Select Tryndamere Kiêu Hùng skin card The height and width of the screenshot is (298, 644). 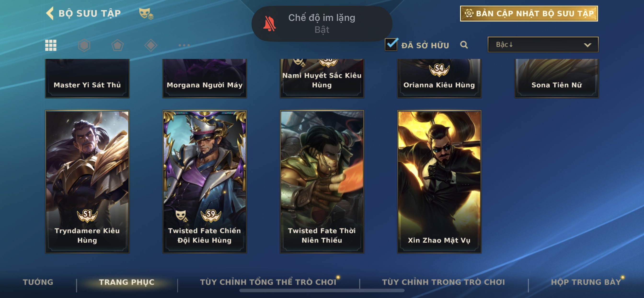tap(87, 182)
